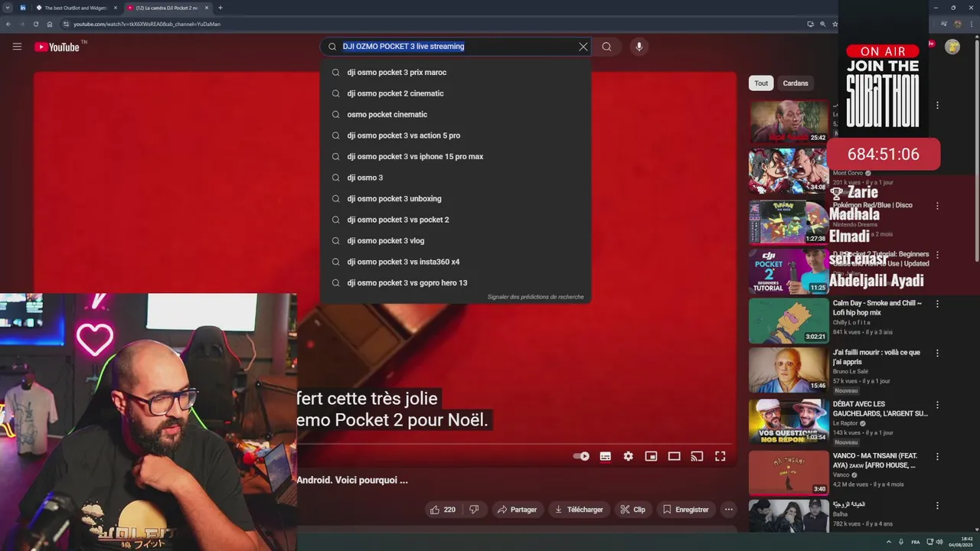Open options menu for VANCO video
This screenshot has height=551, width=980.
coord(937,456)
